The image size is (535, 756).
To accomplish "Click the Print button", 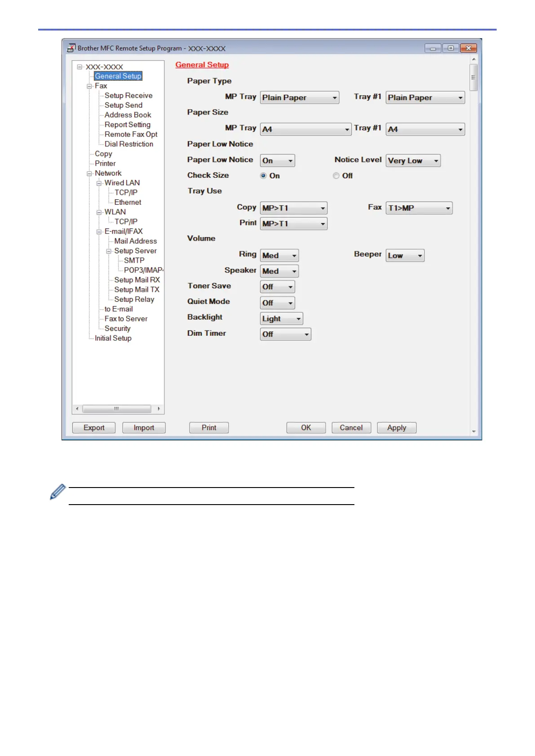I will pos(209,428).
